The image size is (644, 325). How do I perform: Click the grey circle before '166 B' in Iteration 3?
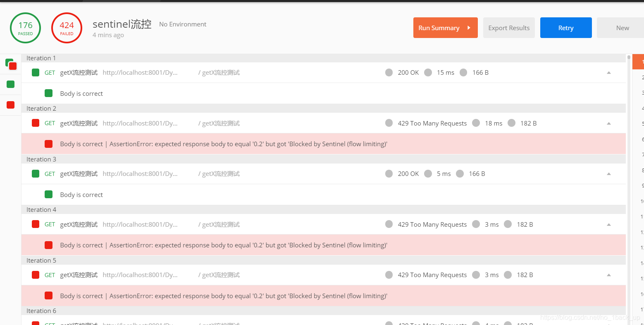460,174
